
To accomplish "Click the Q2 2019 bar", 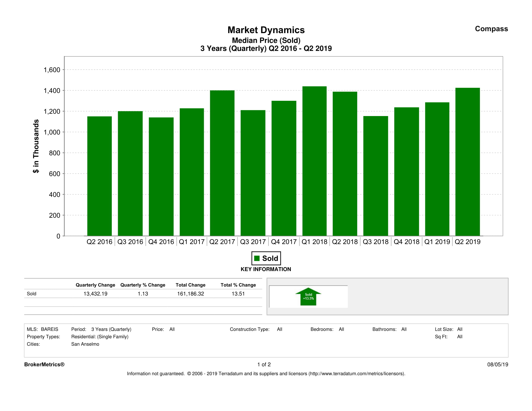I will [467, 162].
